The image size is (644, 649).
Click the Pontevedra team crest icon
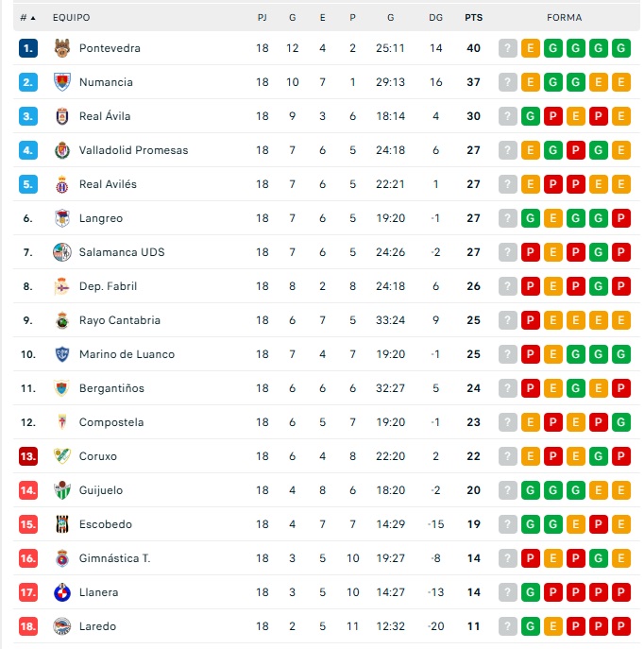click(61, 48)
